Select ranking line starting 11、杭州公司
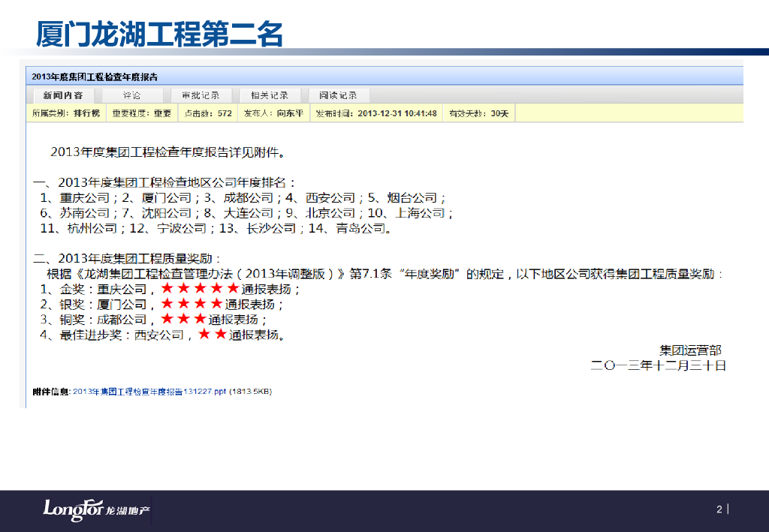Viewport: 769px width, 532px height. 216,228
